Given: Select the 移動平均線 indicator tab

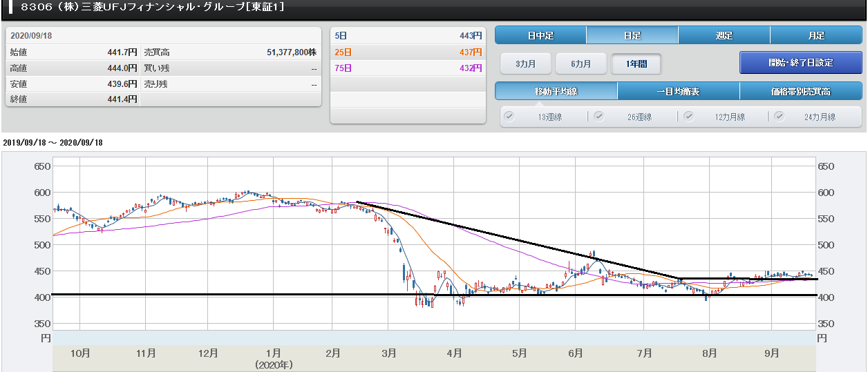Looking at the screenshot, I should (556, 91).
